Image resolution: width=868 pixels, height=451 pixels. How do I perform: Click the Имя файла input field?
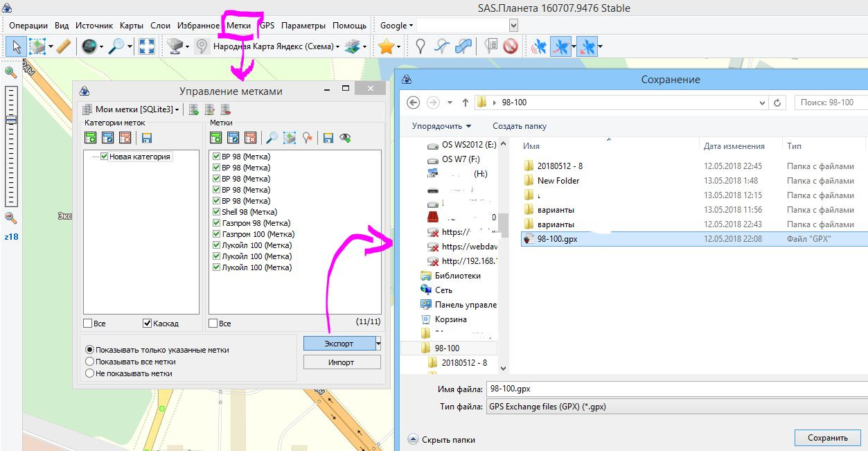pyautogui.click(x=676, y=389)
